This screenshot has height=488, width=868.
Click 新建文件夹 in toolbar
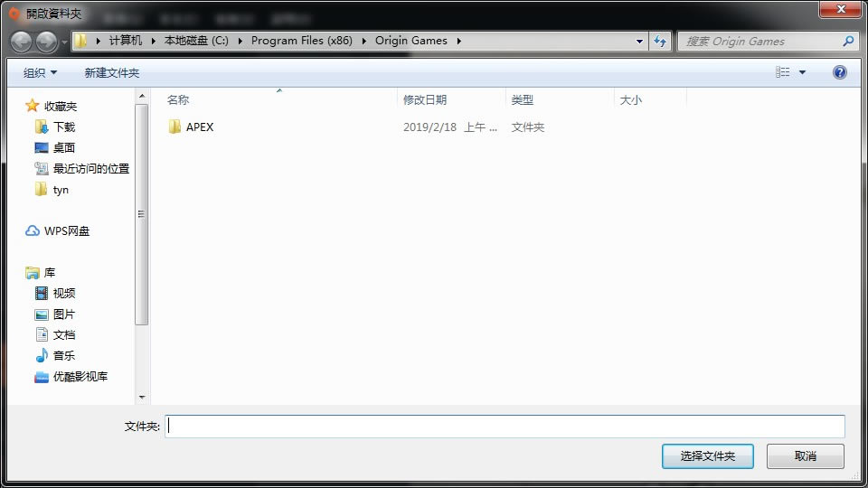coord(112,72)
